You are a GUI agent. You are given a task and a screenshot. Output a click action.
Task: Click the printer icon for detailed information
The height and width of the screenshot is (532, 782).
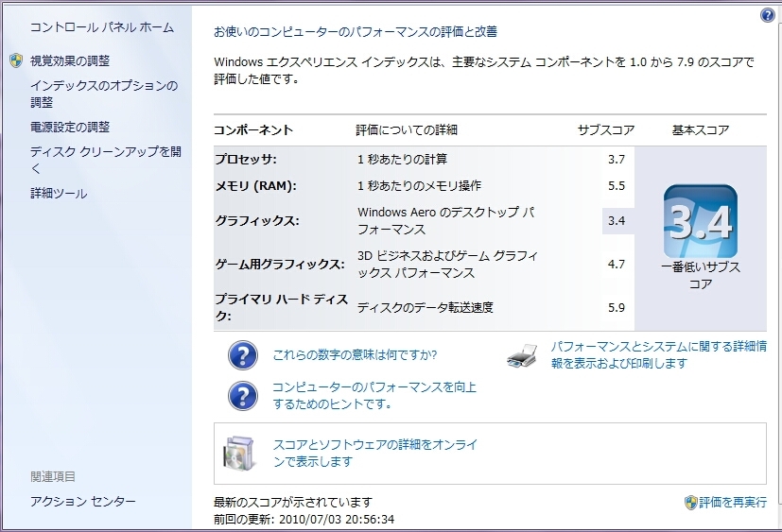[522, 355]
